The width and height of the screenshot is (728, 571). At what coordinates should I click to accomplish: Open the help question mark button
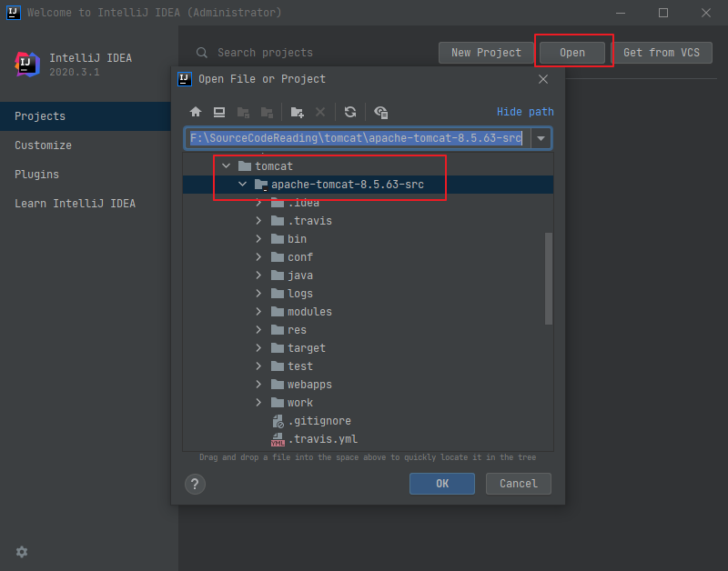pos(195,484)
